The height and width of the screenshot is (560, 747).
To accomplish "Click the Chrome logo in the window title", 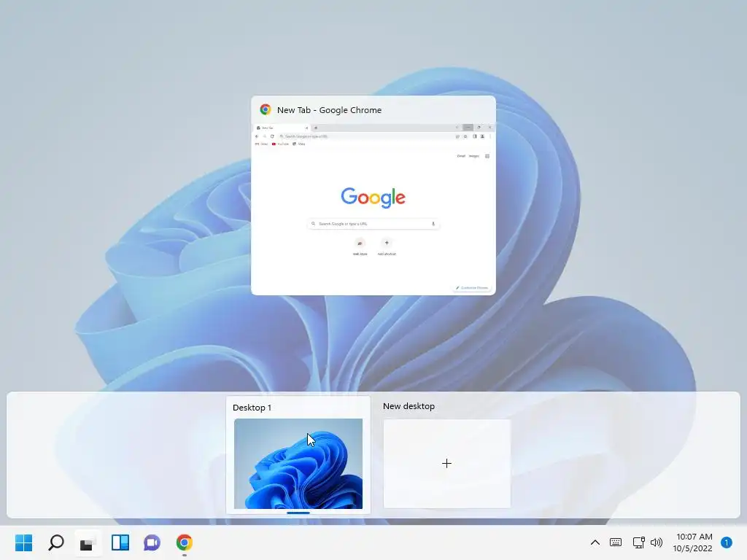I will [266, 109].
